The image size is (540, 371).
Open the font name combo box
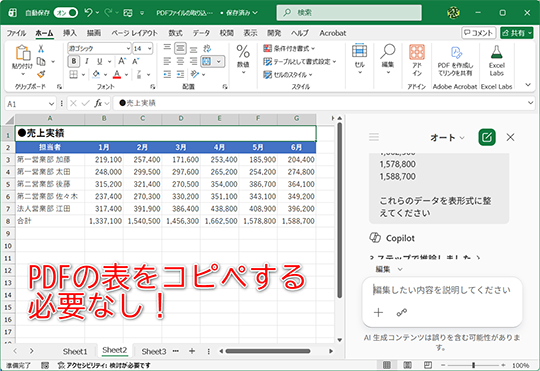(99, 49)
